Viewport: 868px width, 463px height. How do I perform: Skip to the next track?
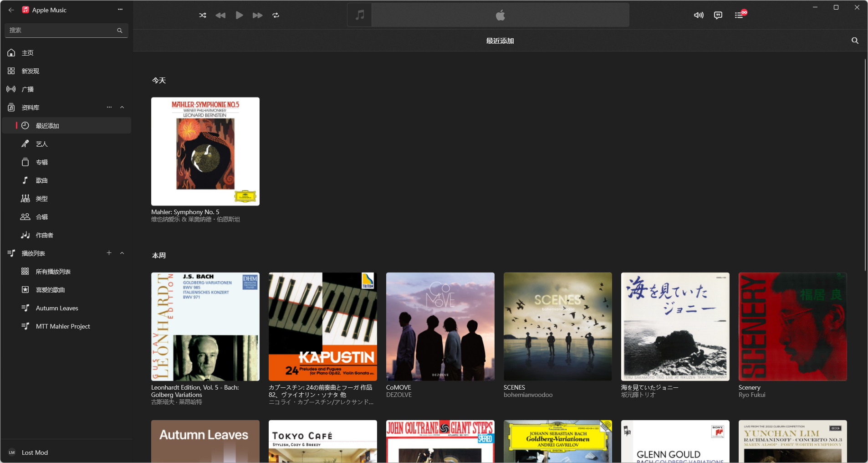257,15
